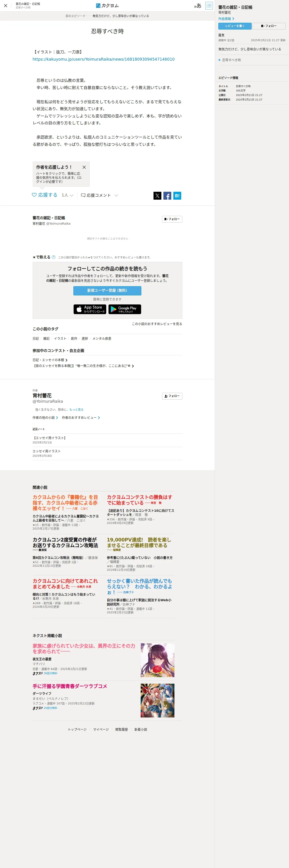The width and height of the screenshot is (289, 868).
Task: Open 作者のおすすめレビュー link
Action: tap(81, 418)
